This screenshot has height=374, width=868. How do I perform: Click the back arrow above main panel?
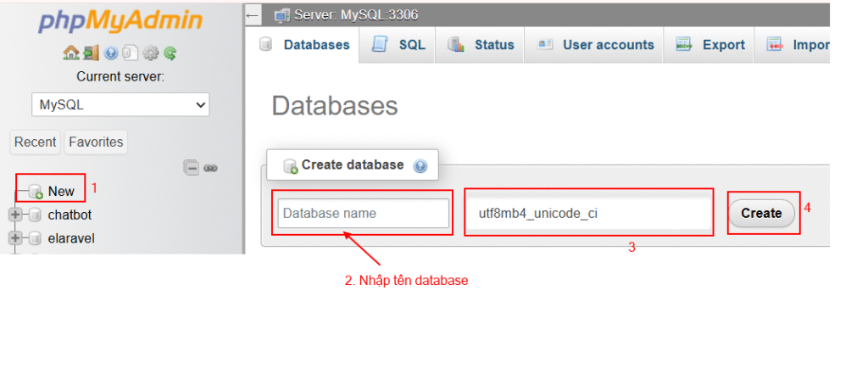[x=253, y=15]
